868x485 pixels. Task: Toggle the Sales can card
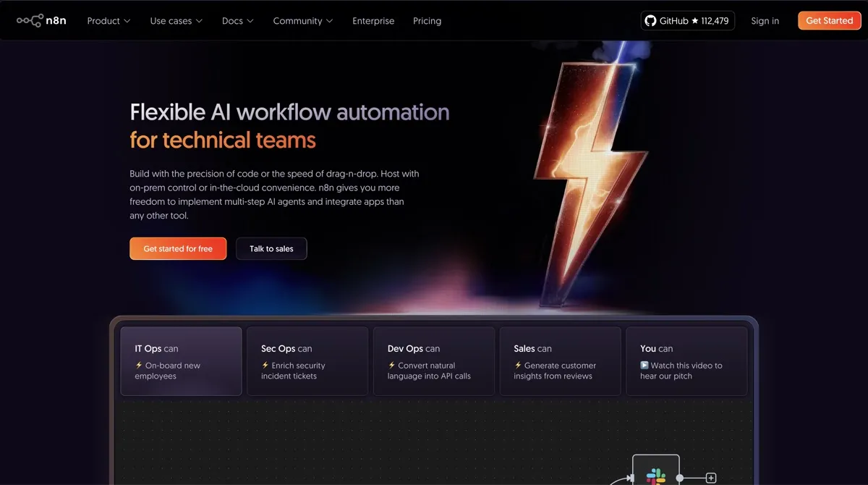click(x=560, y=361)
